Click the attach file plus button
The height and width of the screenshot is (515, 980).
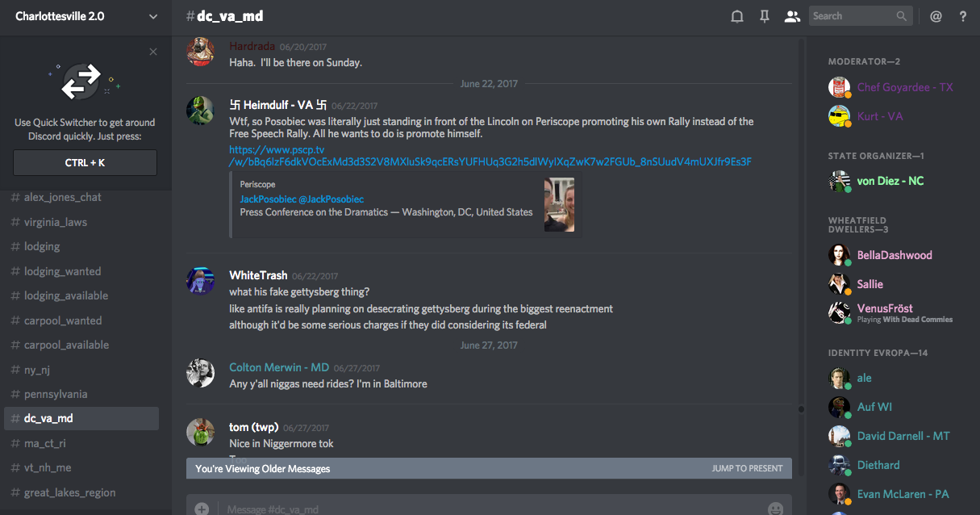click(x=202, y=509)
